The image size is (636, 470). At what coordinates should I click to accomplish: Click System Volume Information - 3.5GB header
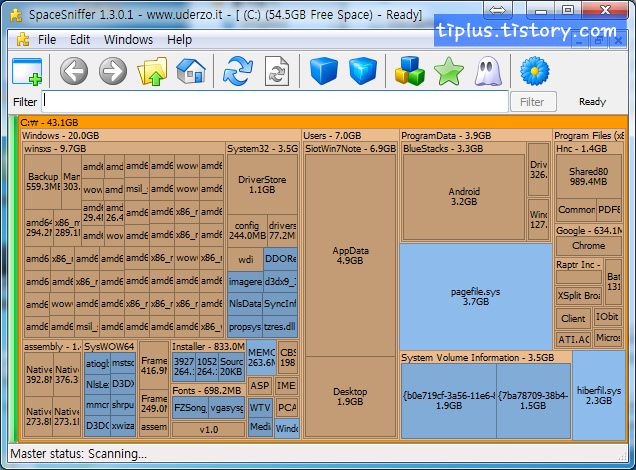486,358
